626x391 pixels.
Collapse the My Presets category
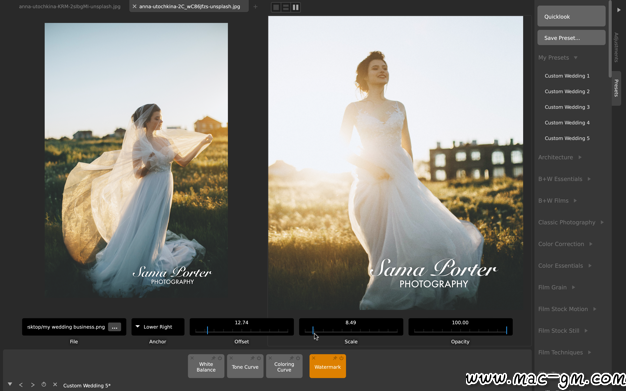pyautogui.click(x=558, y=58)
